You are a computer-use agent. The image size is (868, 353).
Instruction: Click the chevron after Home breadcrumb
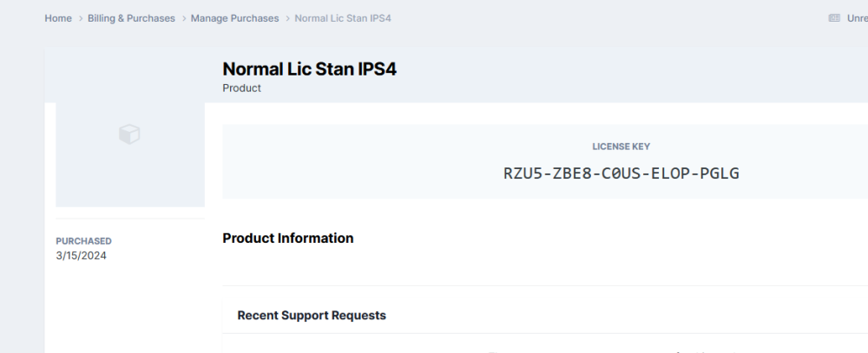(x=80, y=18)
